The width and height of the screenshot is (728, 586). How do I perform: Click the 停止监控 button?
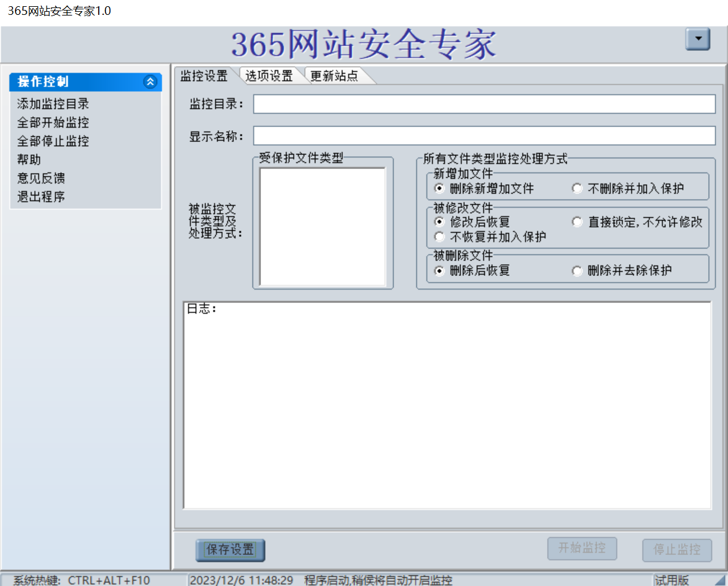(677, 550)
